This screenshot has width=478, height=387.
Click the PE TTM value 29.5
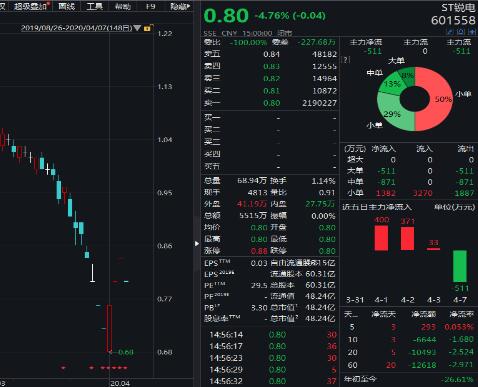[x=259, y=285]
